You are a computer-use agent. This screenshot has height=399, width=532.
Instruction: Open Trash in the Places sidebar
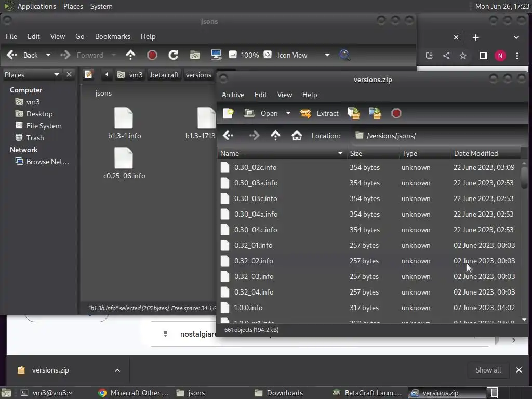pyautogui.click(x=30, y=138)
